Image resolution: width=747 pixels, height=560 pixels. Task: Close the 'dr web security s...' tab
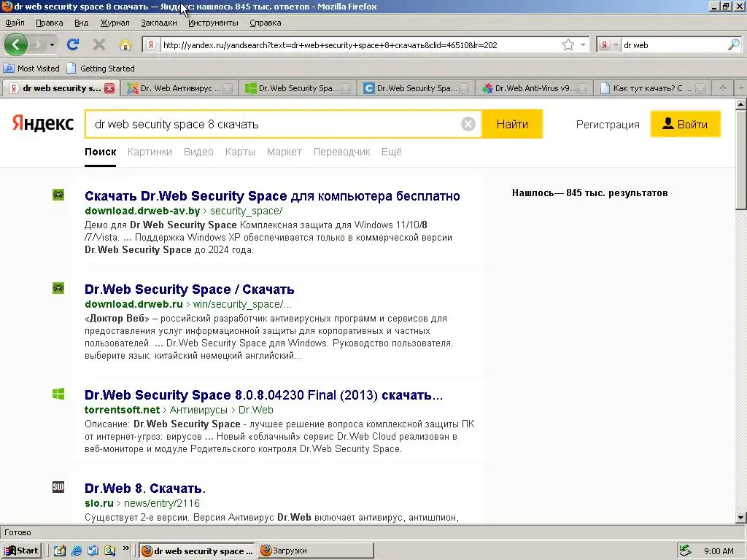109,88
